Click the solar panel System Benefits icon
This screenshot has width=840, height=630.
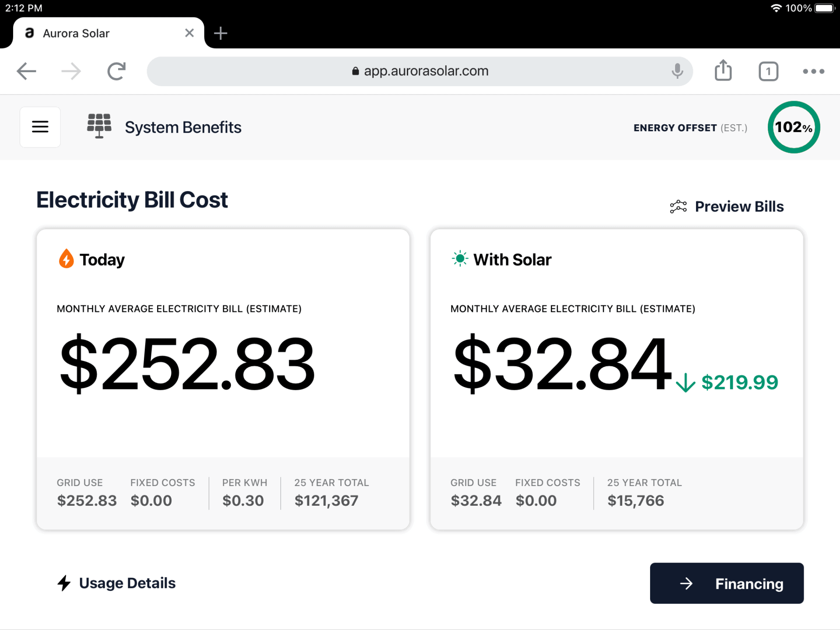point(99,126)
